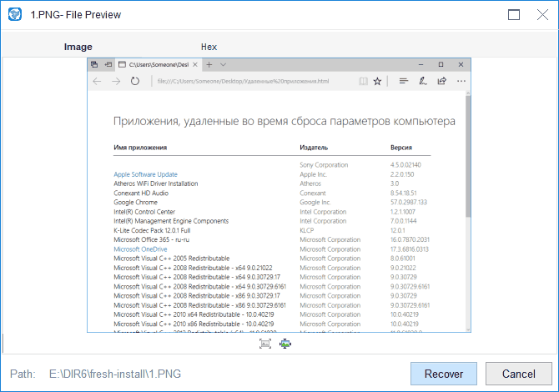Click the refresh icon in previewed browser
559x392 pixels.
(x=135, y=81)
